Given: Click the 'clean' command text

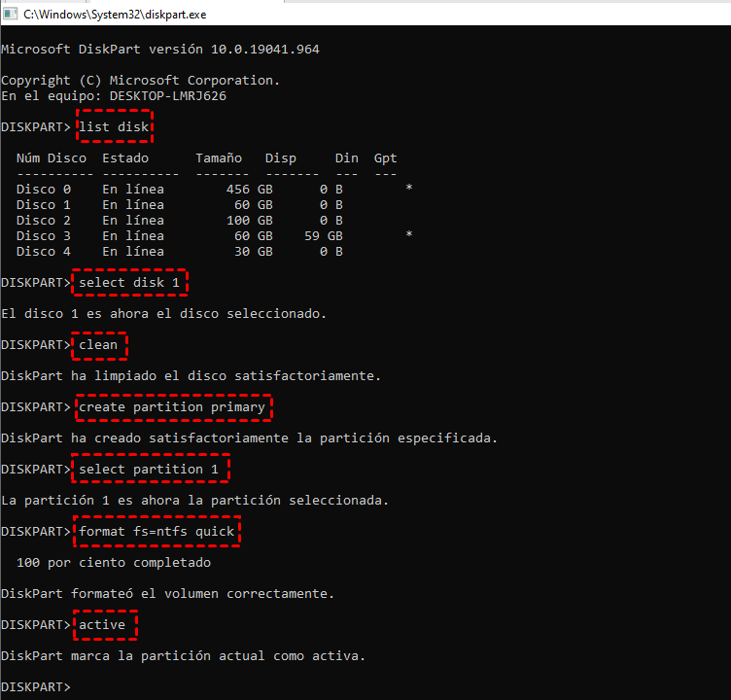Looking at the screenshot, I should click(98, 344).
